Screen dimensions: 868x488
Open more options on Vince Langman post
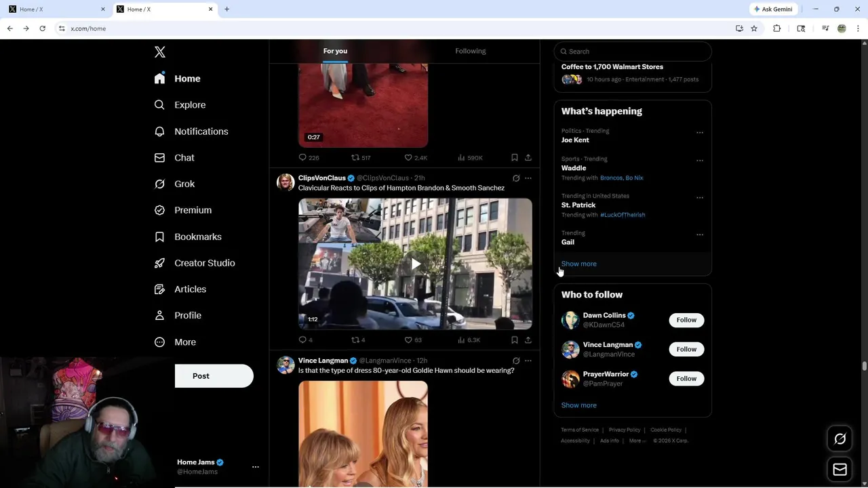(528, 361)
